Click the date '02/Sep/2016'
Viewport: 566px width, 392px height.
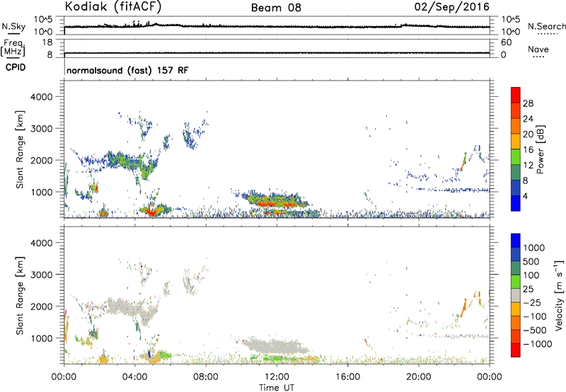[x=452, y=7]
